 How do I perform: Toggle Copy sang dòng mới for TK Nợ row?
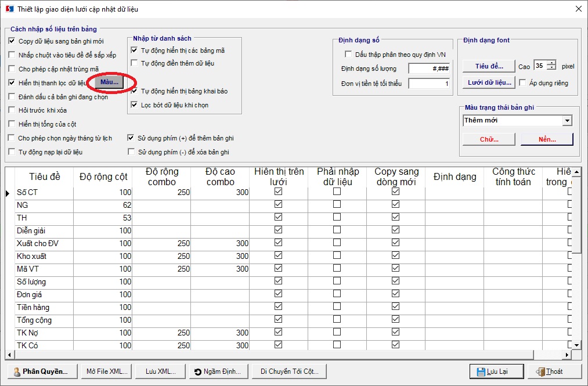(396, 332)
